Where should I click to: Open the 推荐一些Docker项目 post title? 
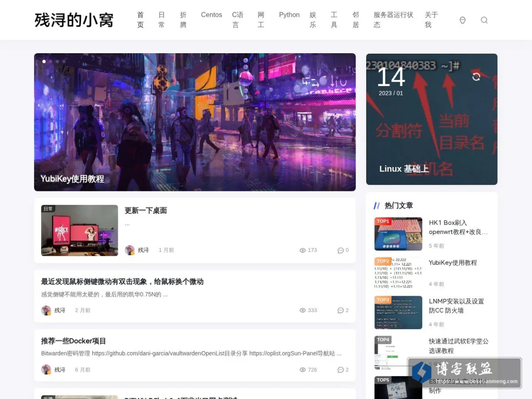(x=74, y=341)
